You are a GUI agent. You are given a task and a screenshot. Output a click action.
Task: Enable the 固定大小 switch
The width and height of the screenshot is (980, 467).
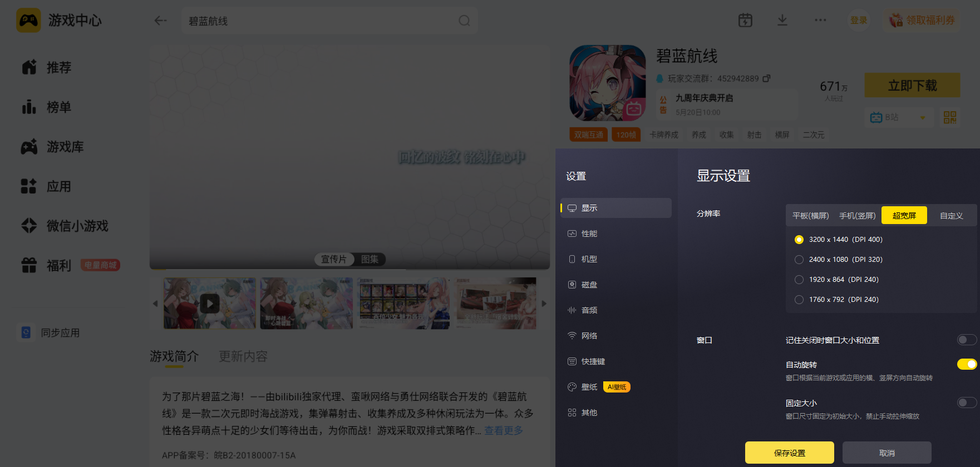(x=967, y=403)
